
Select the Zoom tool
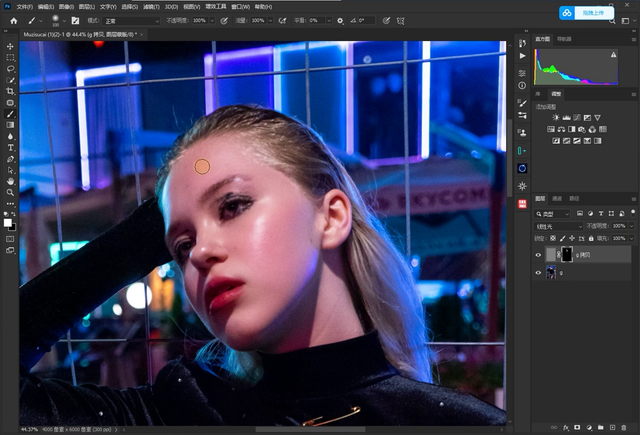[x=10, y=192]
